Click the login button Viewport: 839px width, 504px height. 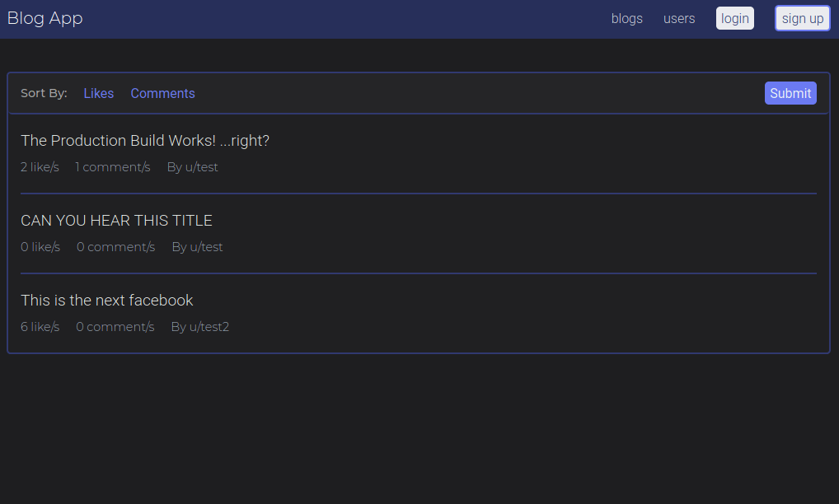734,17
